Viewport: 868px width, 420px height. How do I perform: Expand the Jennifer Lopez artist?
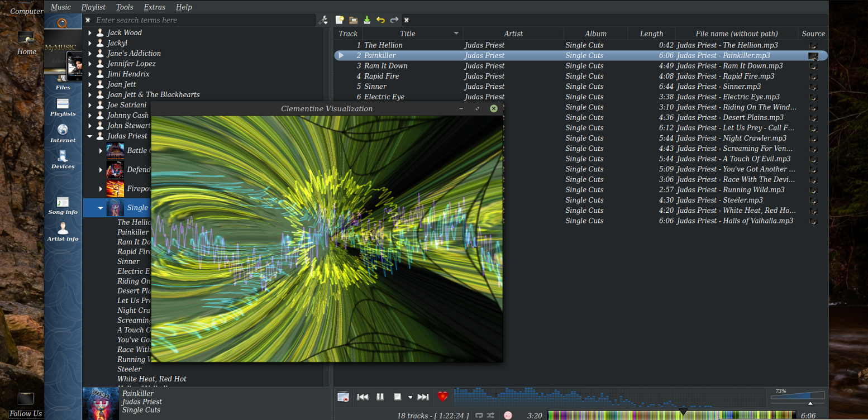90,64
